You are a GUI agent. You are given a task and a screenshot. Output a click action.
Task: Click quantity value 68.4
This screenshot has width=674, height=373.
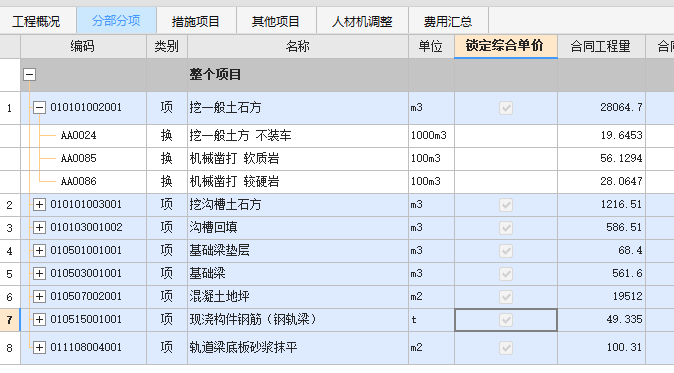click(x=630, y=251)
